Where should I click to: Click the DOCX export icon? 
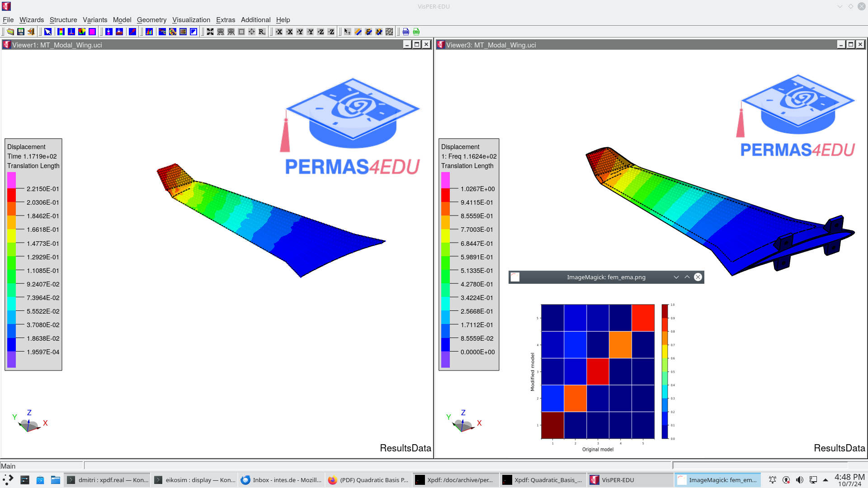[x=406, y=32]
